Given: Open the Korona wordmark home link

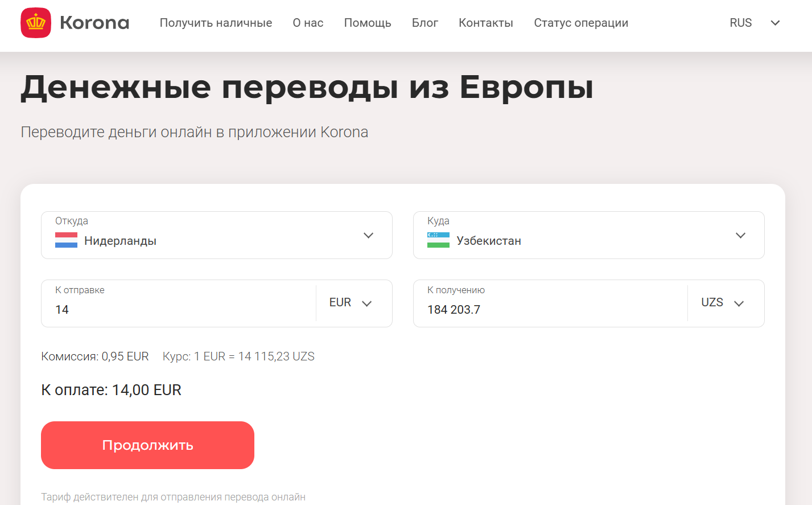Looking at the screenshot, I should 94,23.
